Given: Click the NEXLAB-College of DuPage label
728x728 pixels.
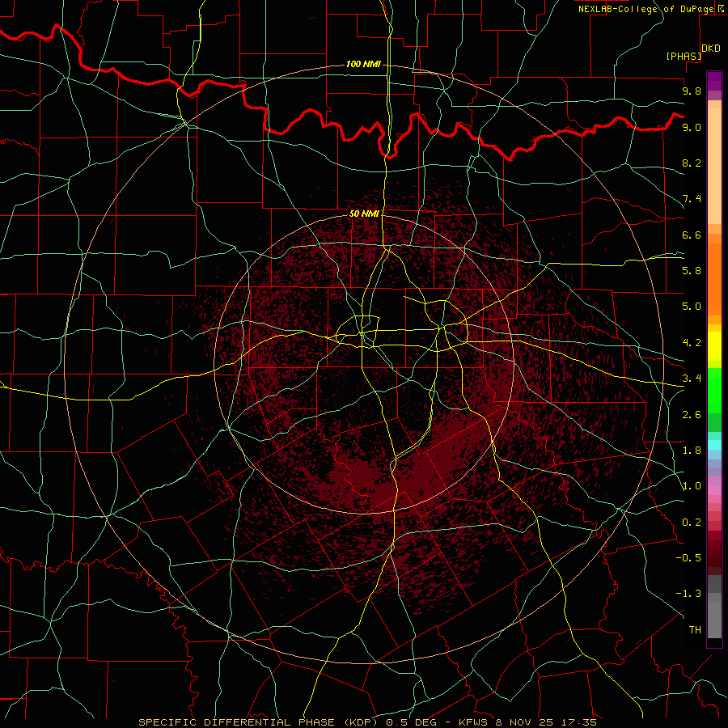Looking at the screenshot, I should 646,9.
